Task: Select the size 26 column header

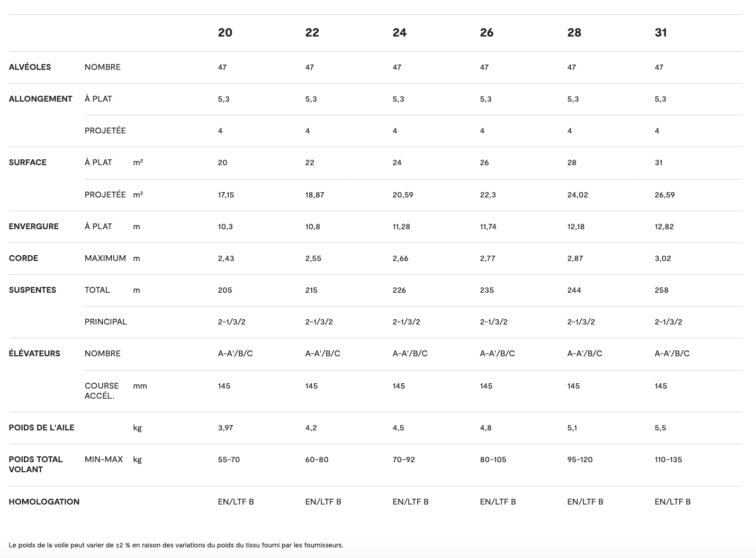Action: click(x=487, y=33)
